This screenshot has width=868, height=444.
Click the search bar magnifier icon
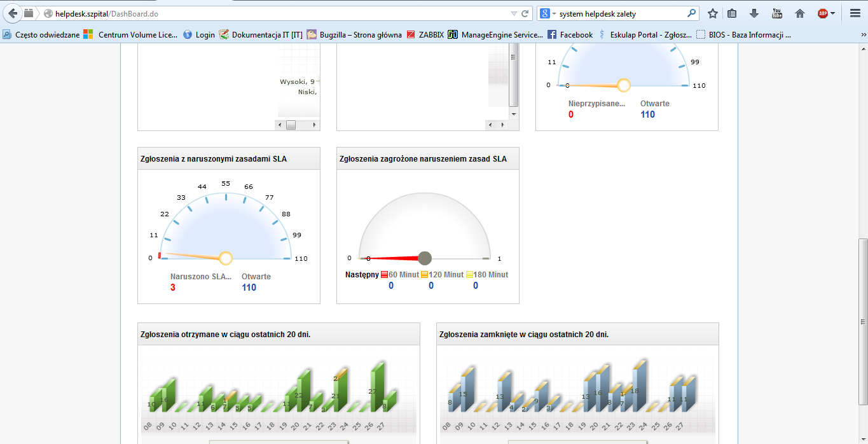(x=692, y=13)
